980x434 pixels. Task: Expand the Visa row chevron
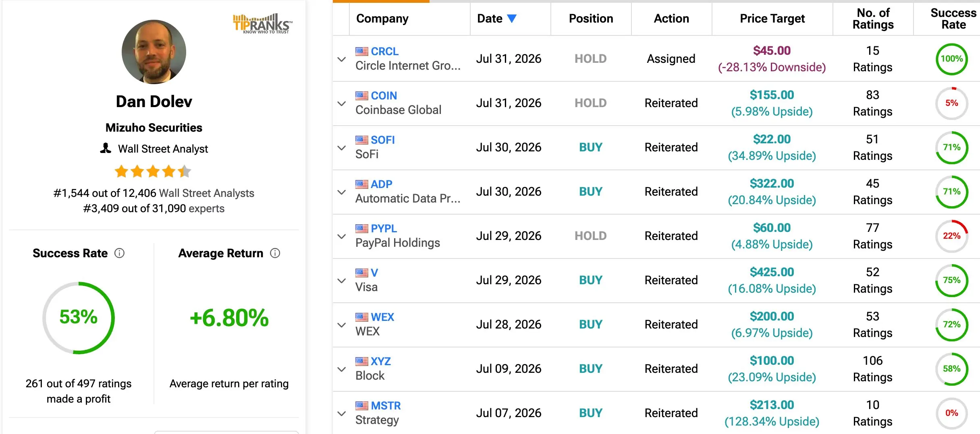pos(342,281)
